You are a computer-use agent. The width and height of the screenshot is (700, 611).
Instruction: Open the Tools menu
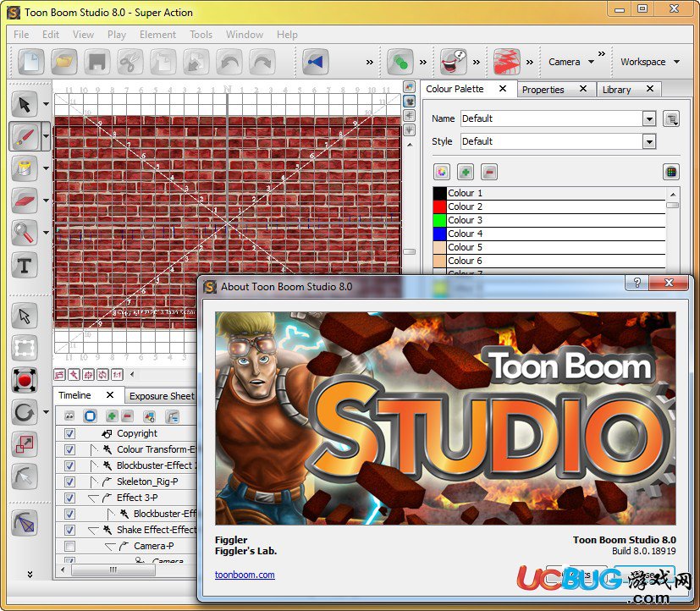pos(201,35)
